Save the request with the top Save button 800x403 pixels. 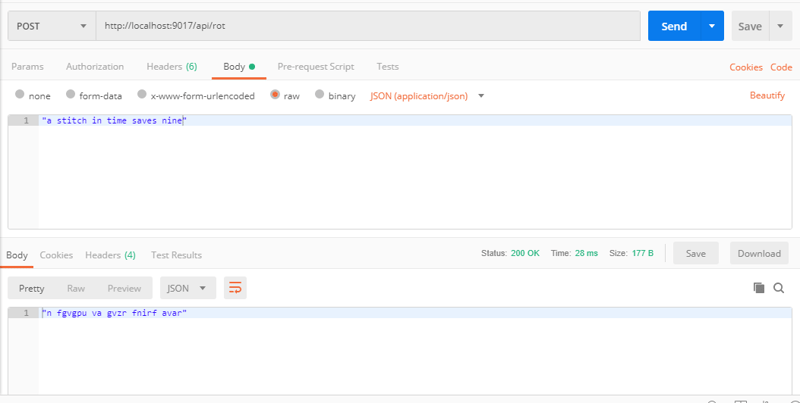point(750,26)
